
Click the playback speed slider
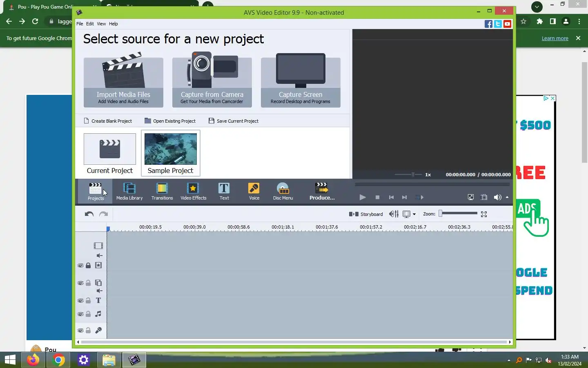(408, 174)
